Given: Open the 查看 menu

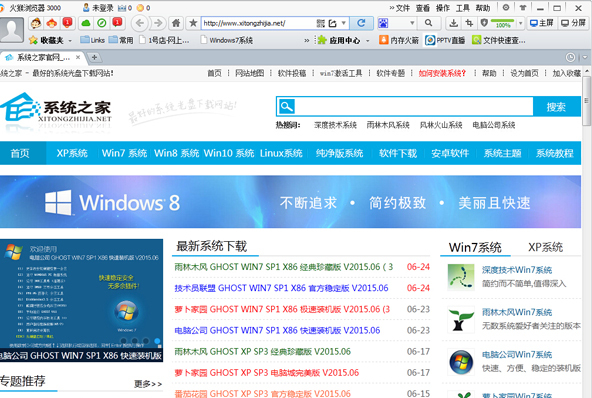Looking at the screenshot, I should coord(423,8).
